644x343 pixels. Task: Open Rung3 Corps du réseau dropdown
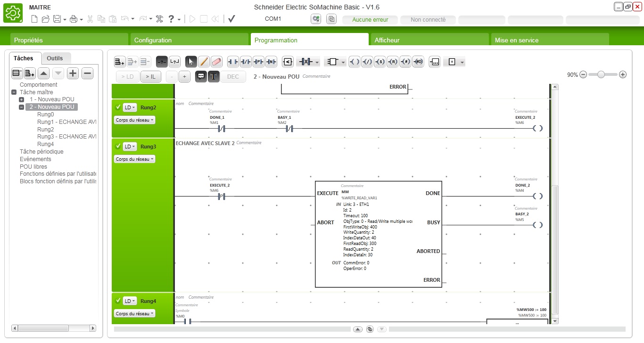pos(135,159)
